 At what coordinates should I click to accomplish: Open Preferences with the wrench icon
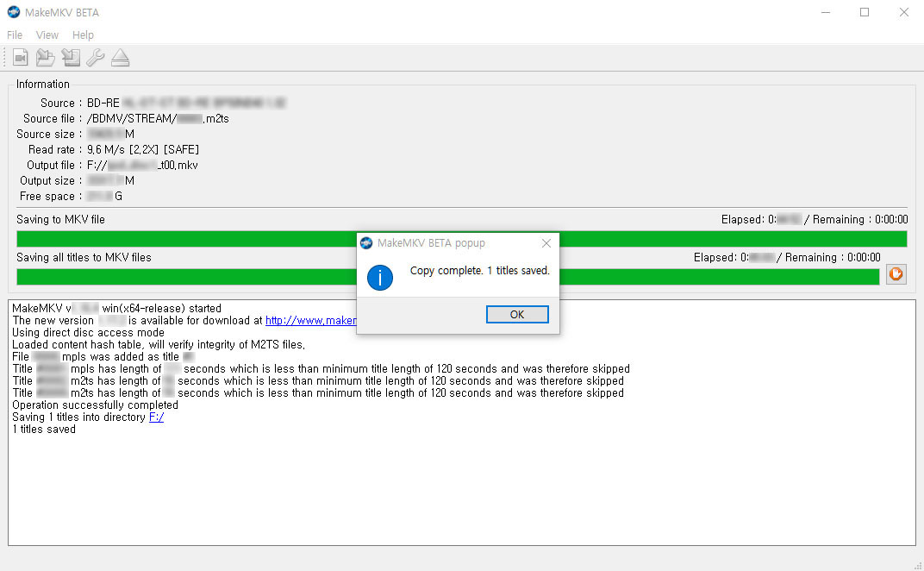96,57
